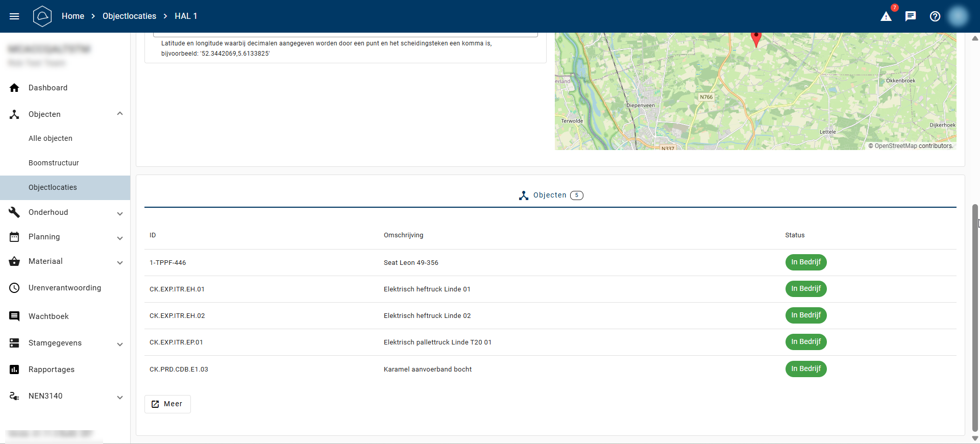
Task: Select the Objecten tab with count 5
Action: (x=550, y=195)
